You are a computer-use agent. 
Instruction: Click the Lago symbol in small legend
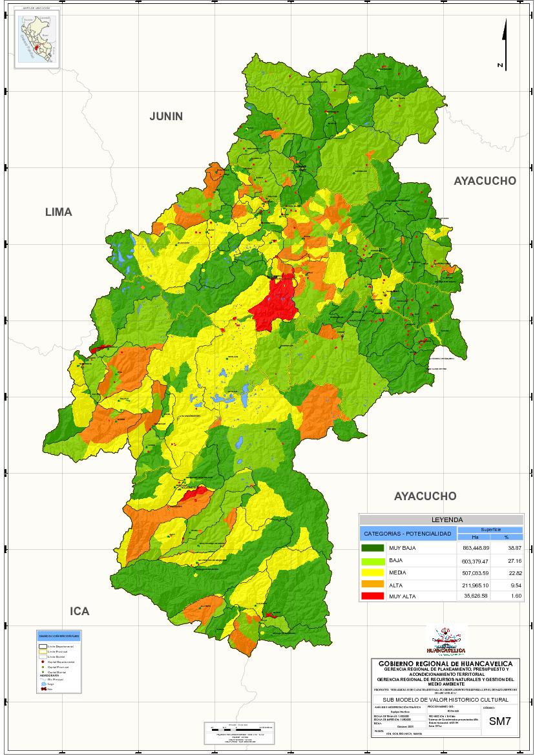click(x=42, y=684)
